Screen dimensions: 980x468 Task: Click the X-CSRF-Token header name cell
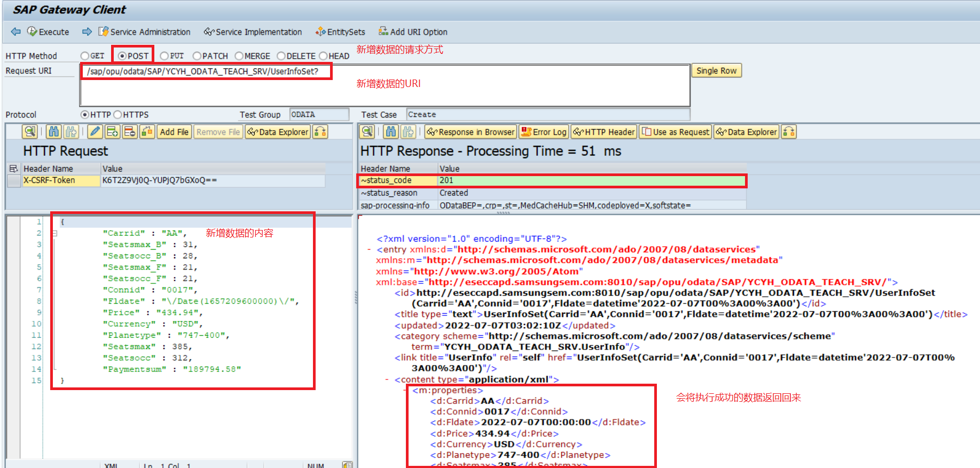(61, 180)
